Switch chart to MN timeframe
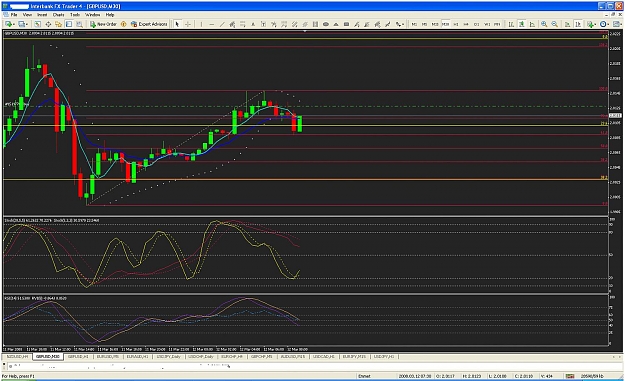This screenshot has width=625, height=381. [497, 24]
